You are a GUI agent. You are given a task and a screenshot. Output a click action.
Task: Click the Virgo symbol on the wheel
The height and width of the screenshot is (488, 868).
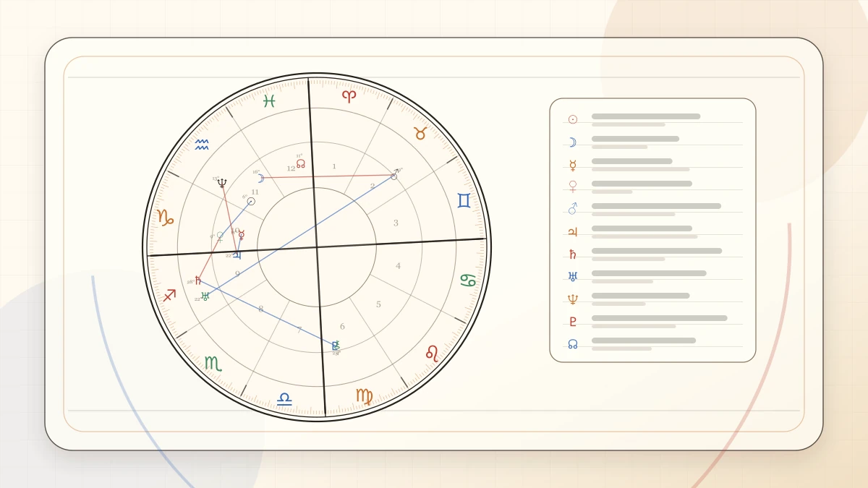coord(365,396)
